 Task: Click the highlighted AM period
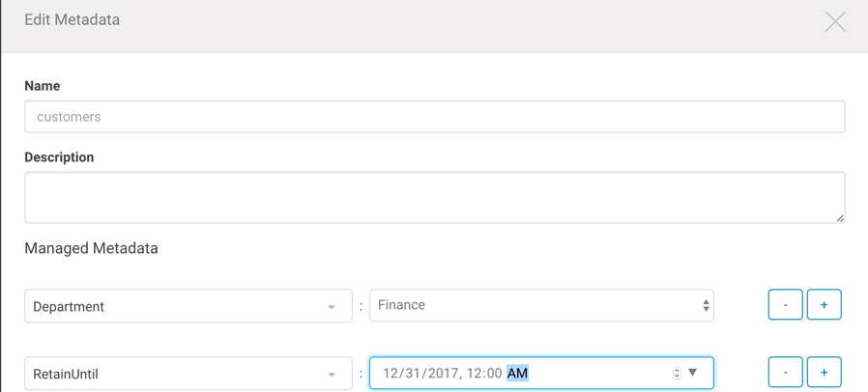coord(517,374)
